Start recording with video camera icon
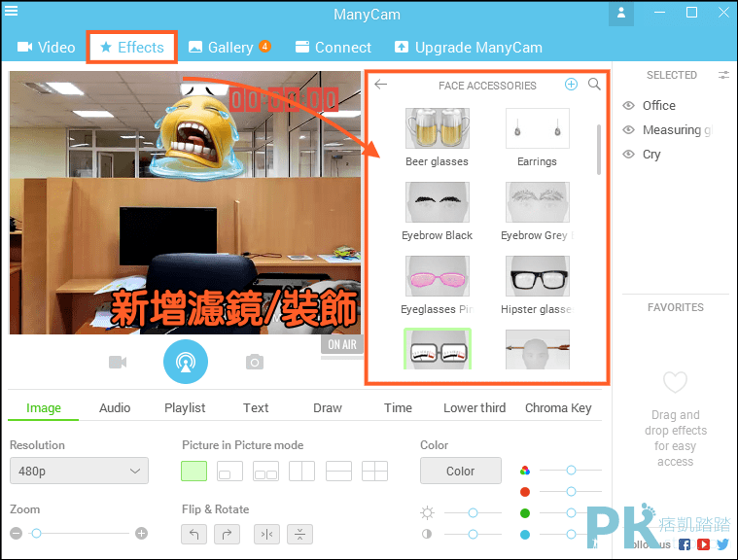 click(x=118, y=362)
